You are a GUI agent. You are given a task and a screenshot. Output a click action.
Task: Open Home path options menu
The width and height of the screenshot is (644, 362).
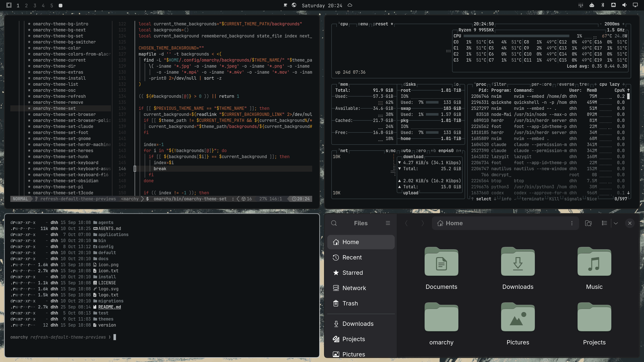click(x=572, y=223)
